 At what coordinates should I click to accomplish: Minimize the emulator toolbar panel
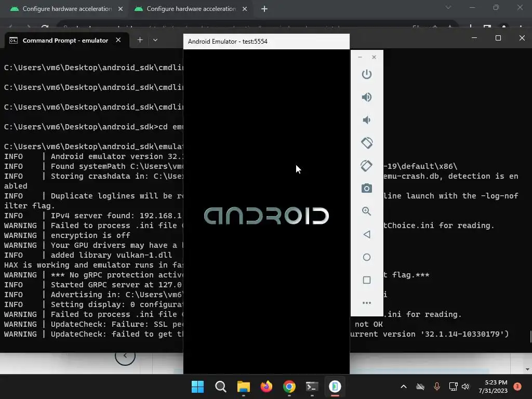(360, 57)
